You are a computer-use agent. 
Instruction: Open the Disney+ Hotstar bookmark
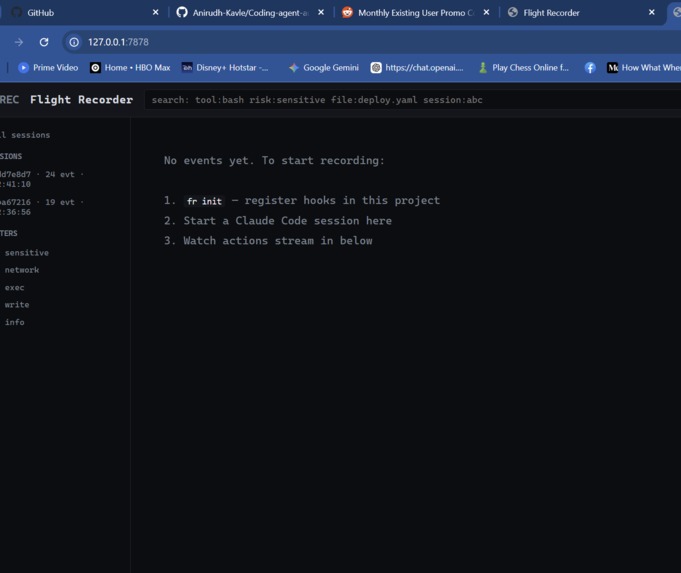225,68
